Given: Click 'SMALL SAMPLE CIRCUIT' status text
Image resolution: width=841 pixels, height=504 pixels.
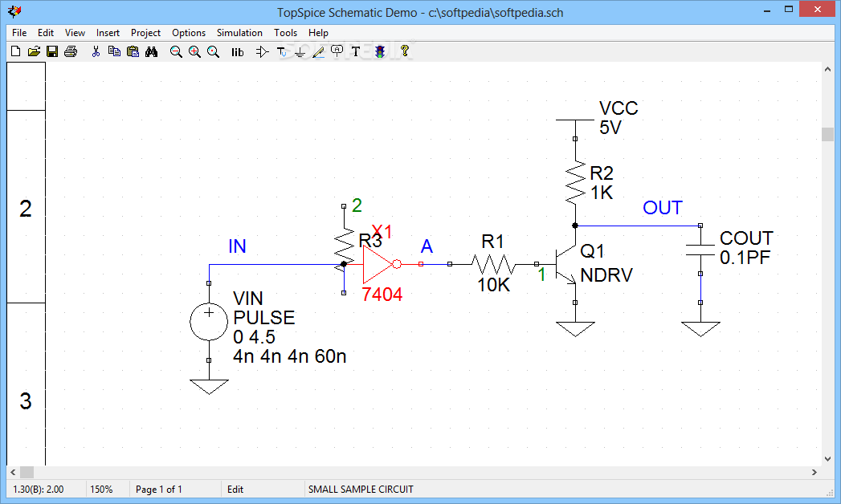Looking at the screenshot, I should point(361,489).
